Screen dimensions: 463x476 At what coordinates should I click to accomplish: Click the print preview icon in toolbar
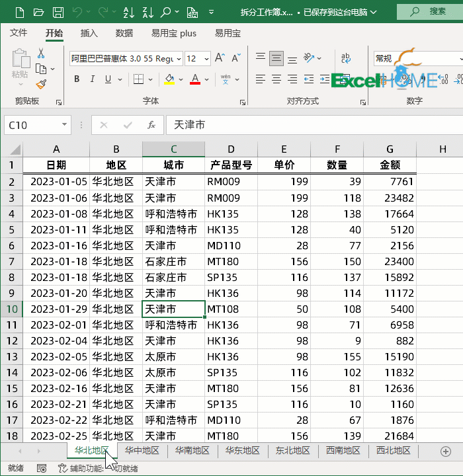pos(192,13)
